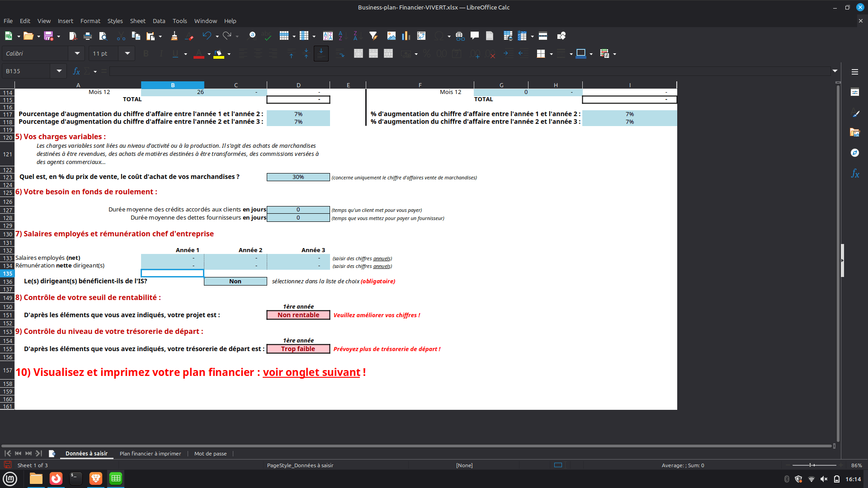Open the Insert Chart tool

tap(406, 36)
